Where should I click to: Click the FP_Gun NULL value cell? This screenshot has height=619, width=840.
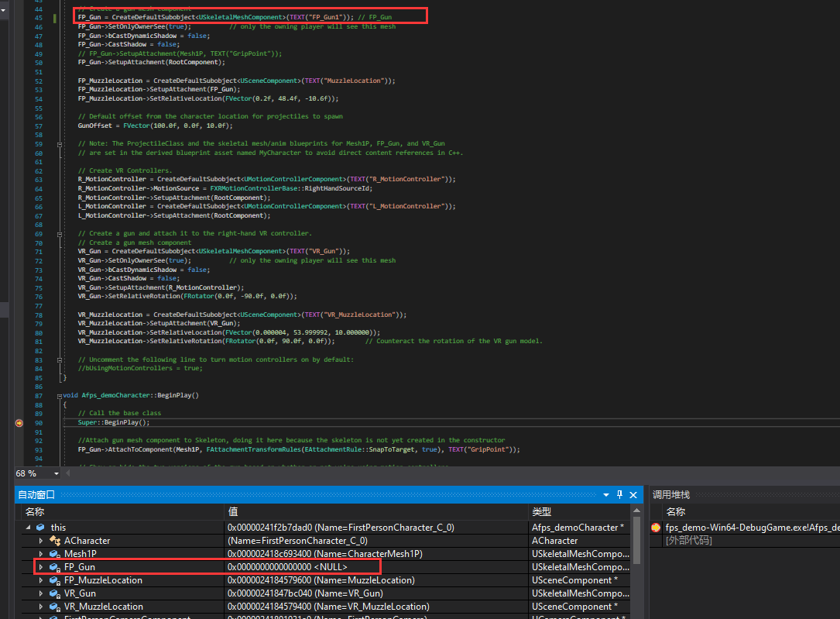(286, 567)
